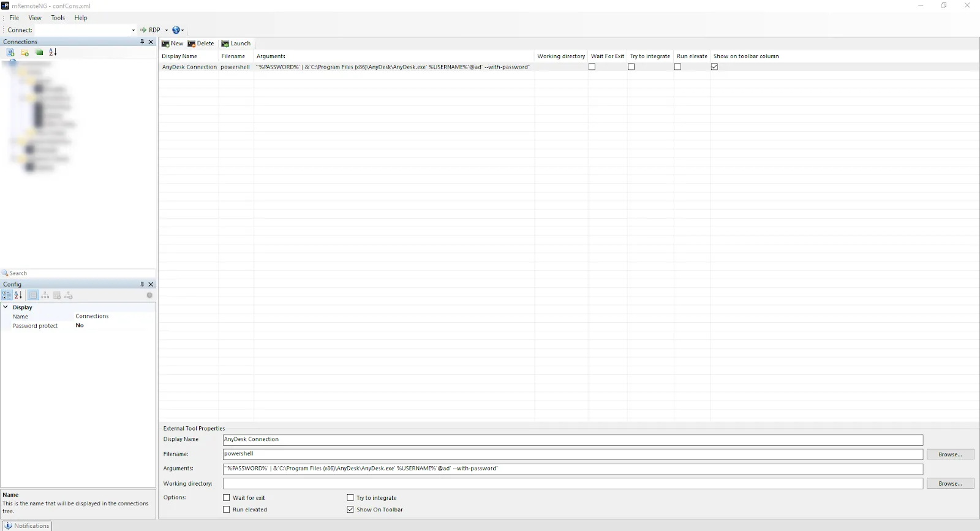The height and width of the screenshot is (531, 980).
Task: Select the Name property in Config
Action: (20, 317)
